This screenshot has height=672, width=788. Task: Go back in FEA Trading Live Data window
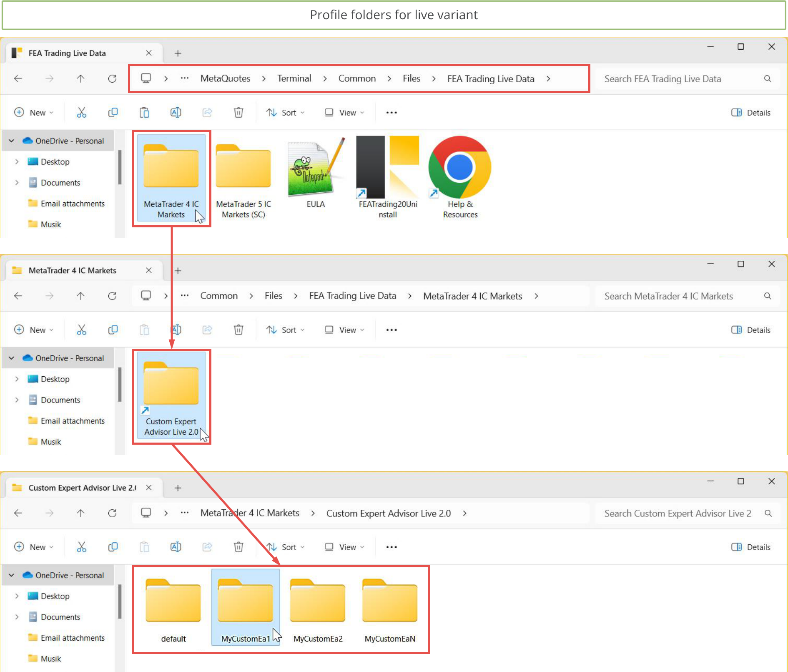[x=18, y=79]
